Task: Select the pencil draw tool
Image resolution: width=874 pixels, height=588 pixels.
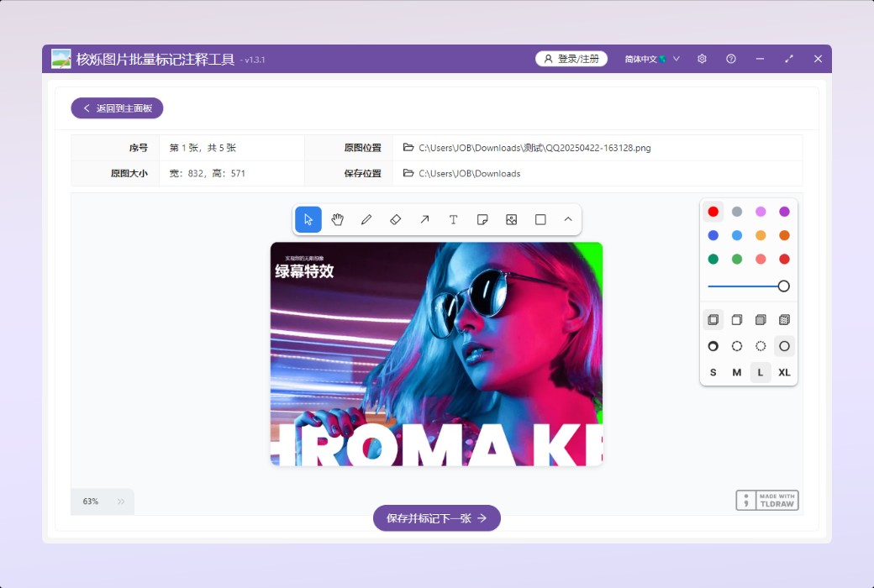Action: [366, 219]
